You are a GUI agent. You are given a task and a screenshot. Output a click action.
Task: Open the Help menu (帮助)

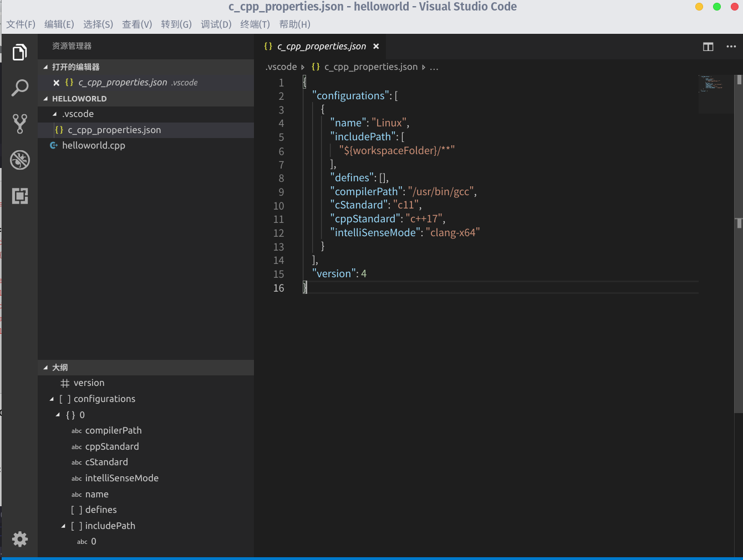294,24
